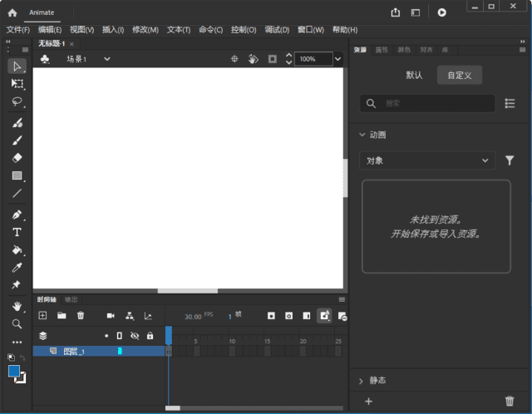The width and height of the screenshot is (532, 414).
Task: Pick the Eraser tool
Action: click(17, 157)
